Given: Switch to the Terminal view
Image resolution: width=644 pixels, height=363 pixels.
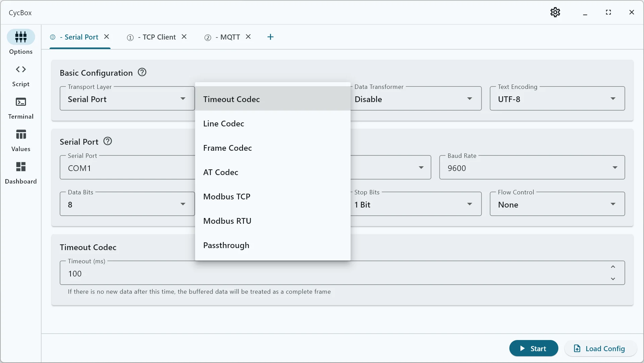Looking at the screenshot, I should click(x=21, y=108).
